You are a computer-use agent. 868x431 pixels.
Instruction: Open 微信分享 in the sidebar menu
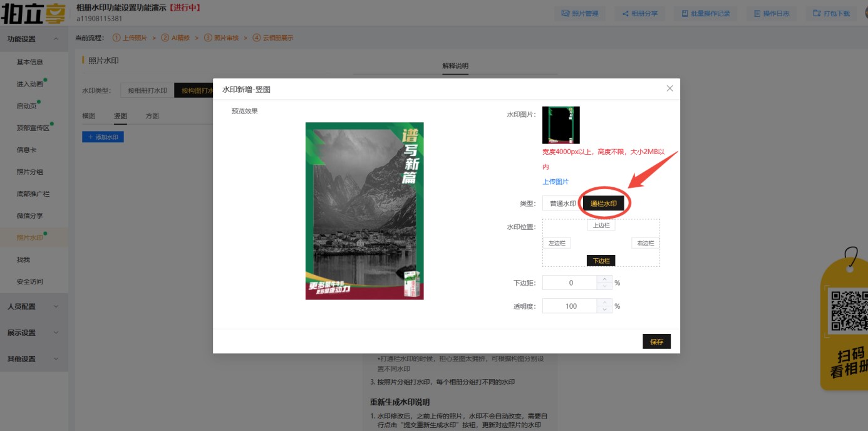click(x=30, y=215)
